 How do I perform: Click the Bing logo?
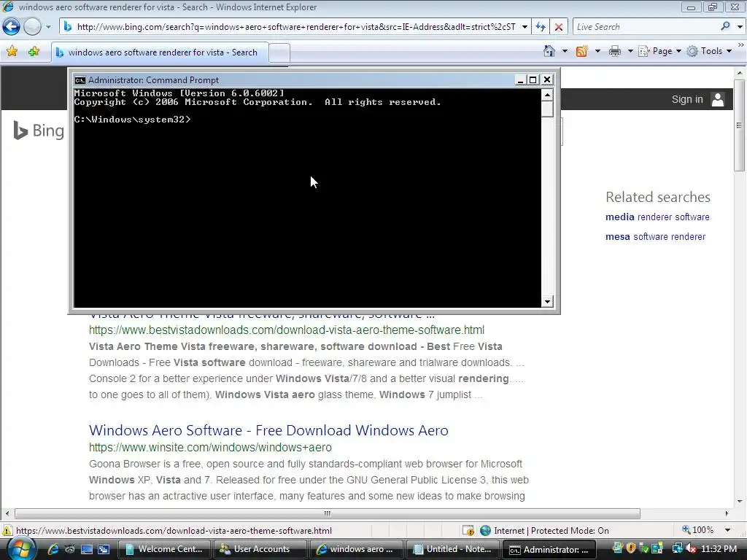click(x=39, y=131)
